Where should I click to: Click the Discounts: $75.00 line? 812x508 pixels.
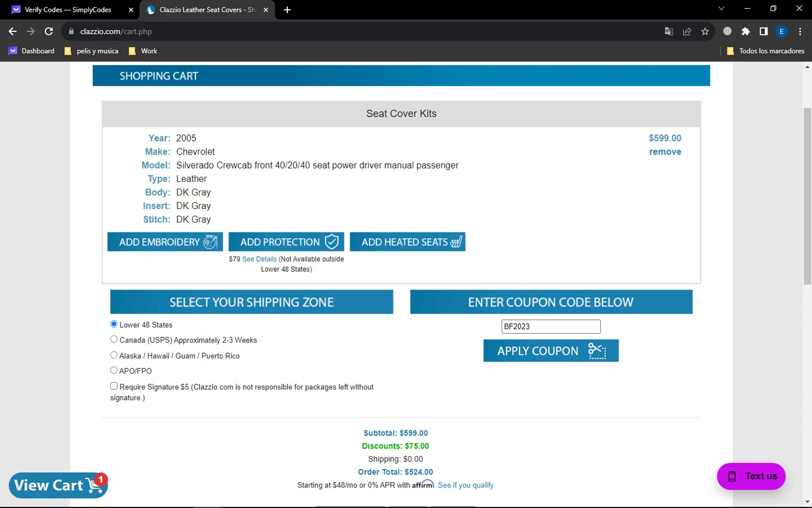pos(396,446)
